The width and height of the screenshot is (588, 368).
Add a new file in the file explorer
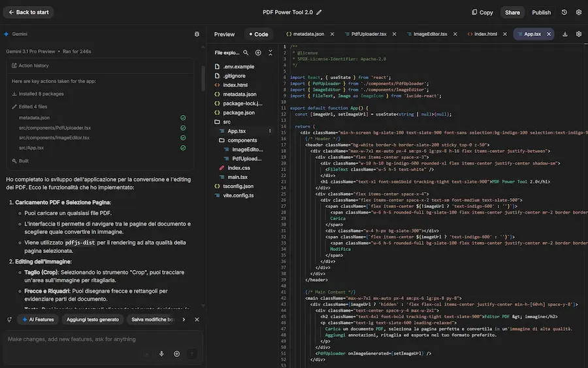(258, 52)
